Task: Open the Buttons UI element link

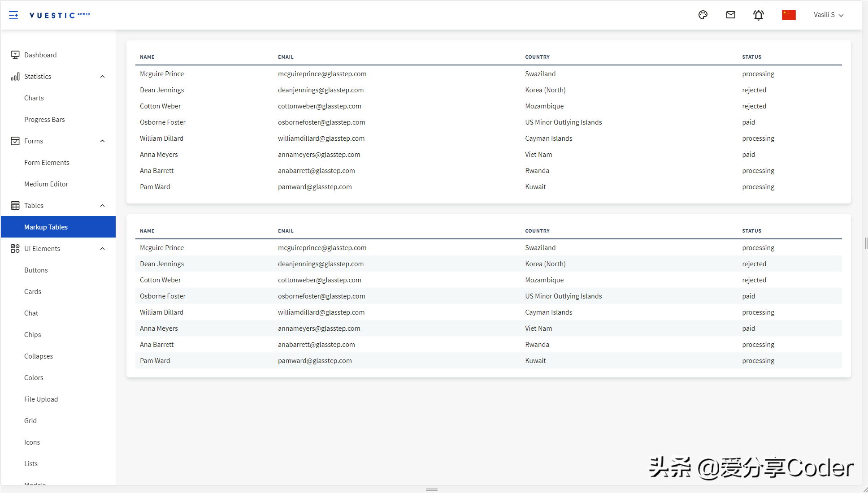Action: point(35,269)
